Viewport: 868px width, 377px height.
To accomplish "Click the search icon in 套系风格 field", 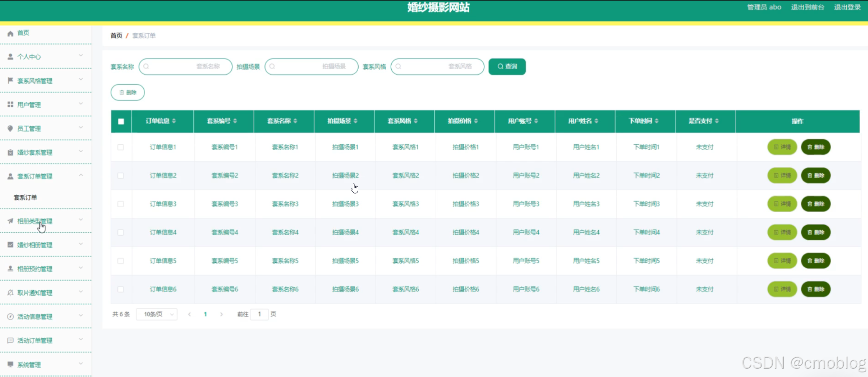I will (398, 66).
